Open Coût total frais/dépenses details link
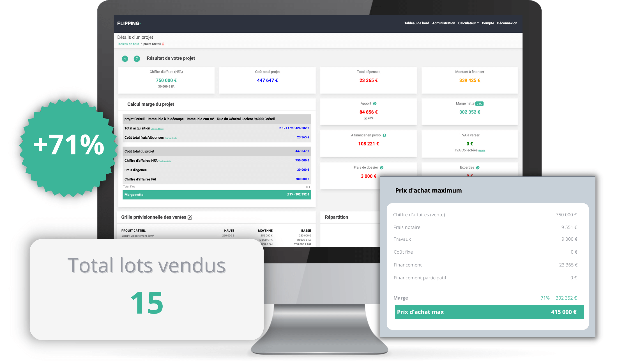The width and height of the screenshot is (617, 364). click(171, 138)
